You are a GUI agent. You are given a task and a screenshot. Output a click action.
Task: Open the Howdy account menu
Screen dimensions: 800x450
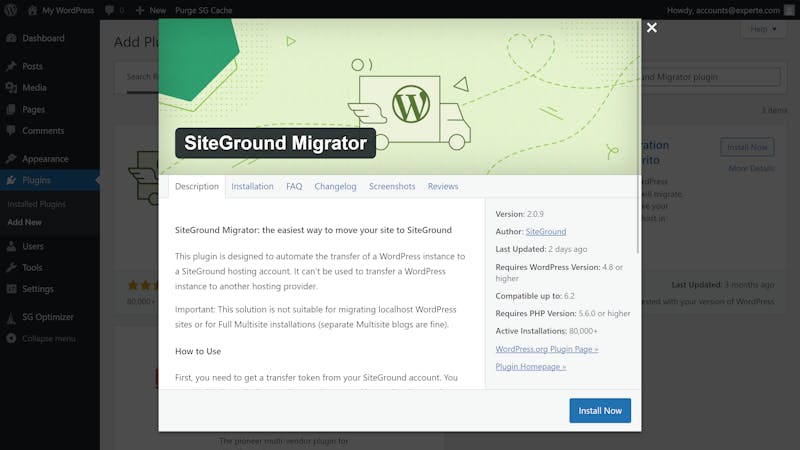pyautogui.click(x=723, y=10)
